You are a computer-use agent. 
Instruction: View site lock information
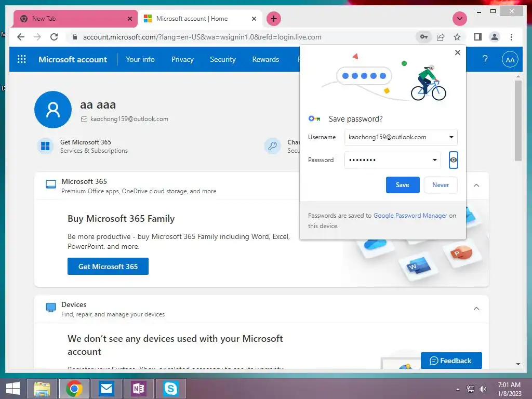coord(75,37)
